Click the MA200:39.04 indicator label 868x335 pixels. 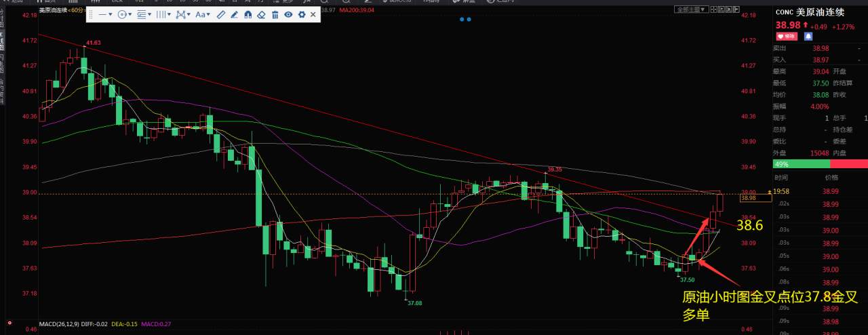coord(357,10)
